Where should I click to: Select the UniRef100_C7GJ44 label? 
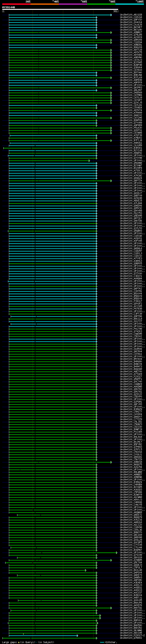pos(131,548)
